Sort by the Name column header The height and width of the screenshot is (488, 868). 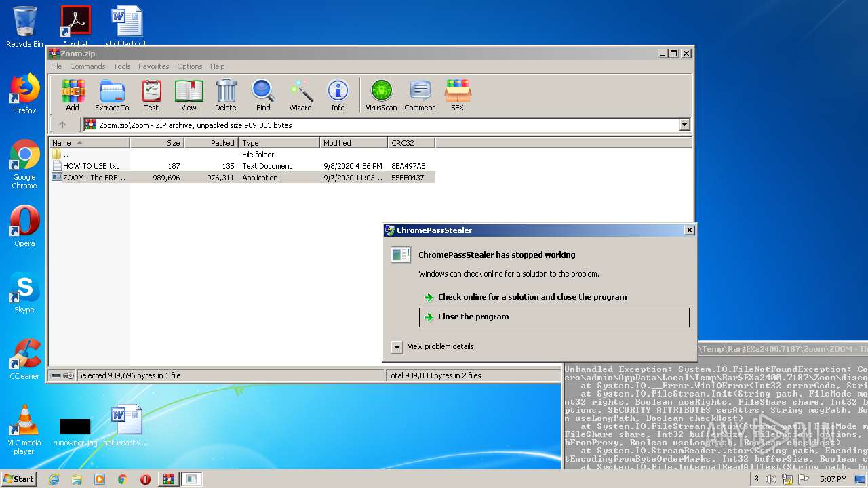click(90, 142)
